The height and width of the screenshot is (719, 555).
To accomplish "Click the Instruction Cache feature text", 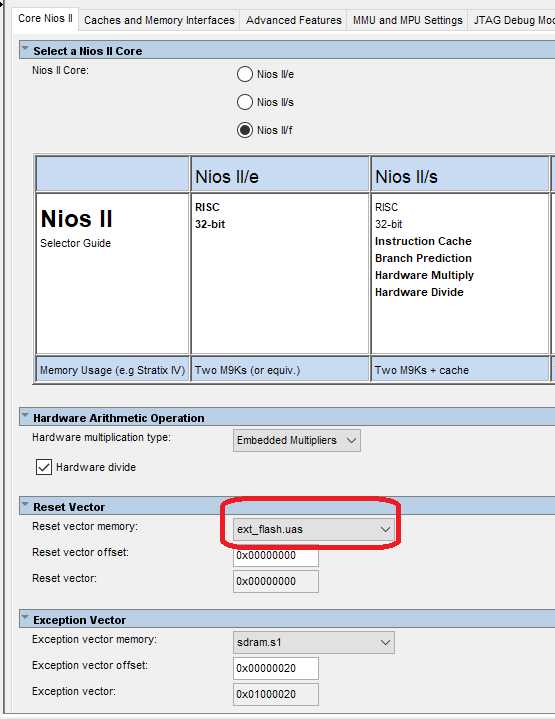I will [x=423, y=241].
